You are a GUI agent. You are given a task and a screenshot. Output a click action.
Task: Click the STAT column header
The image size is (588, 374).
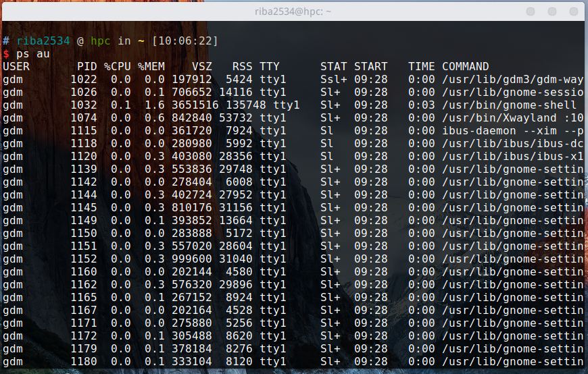coord(333,66)
